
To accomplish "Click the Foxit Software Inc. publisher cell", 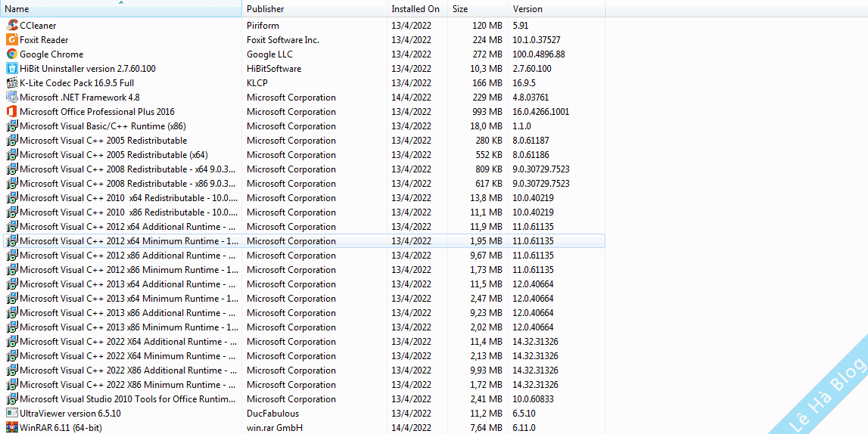I will click(283, 40).
